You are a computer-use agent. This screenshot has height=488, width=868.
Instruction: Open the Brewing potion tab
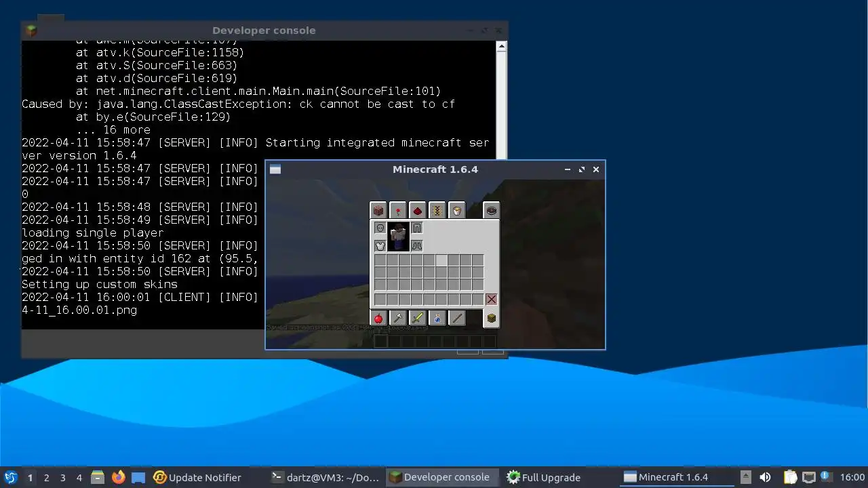click(437, 318)
